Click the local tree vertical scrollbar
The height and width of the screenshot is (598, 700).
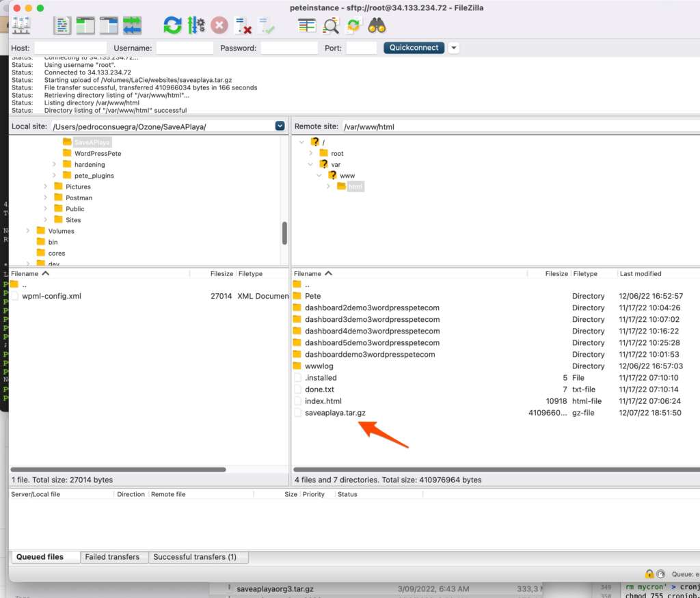(x=284, y=234)
